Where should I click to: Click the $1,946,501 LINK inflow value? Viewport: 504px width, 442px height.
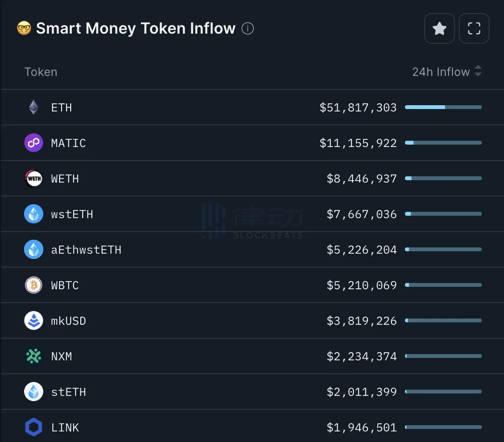click(362, 427)
